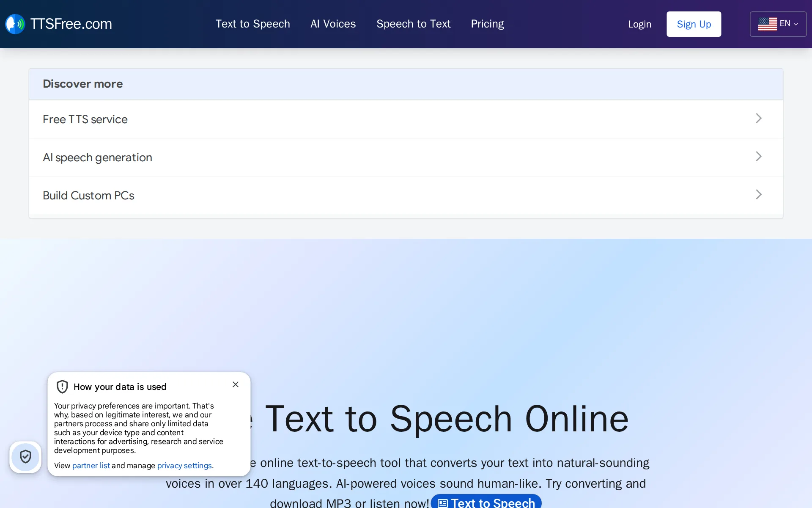Open the privacy settings link
Viewport: 812px width, 508px height.
[x=184, y=465]
